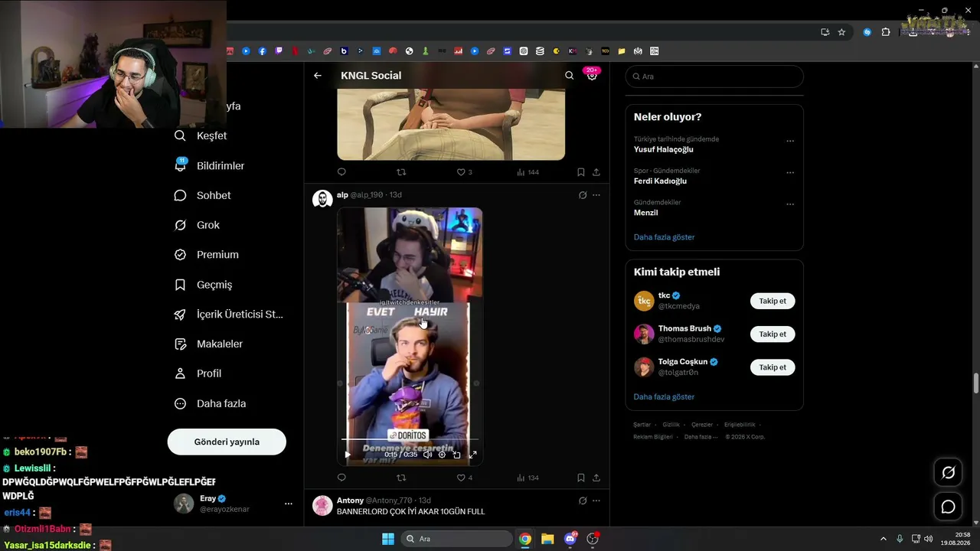Open Keşfet from the sidebar
The image size is (980, 551).
(x=201, y=135)
